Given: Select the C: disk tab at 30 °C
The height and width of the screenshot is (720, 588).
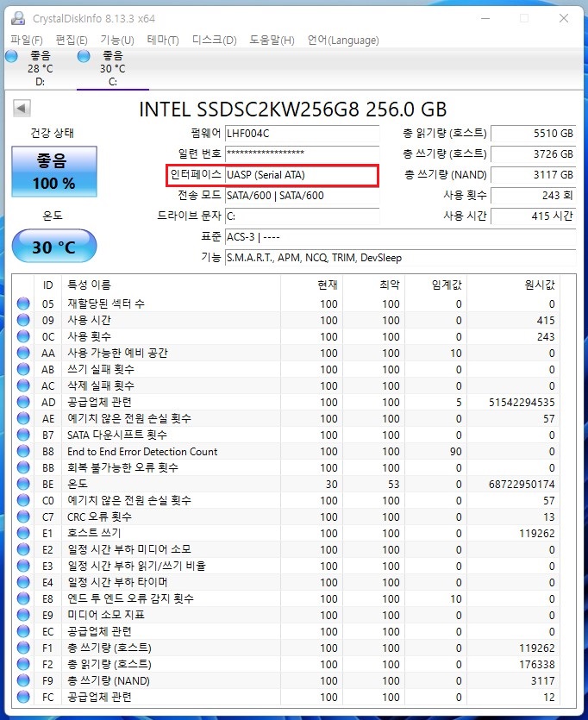Looking at the screenshot, I should coord(113,69).
